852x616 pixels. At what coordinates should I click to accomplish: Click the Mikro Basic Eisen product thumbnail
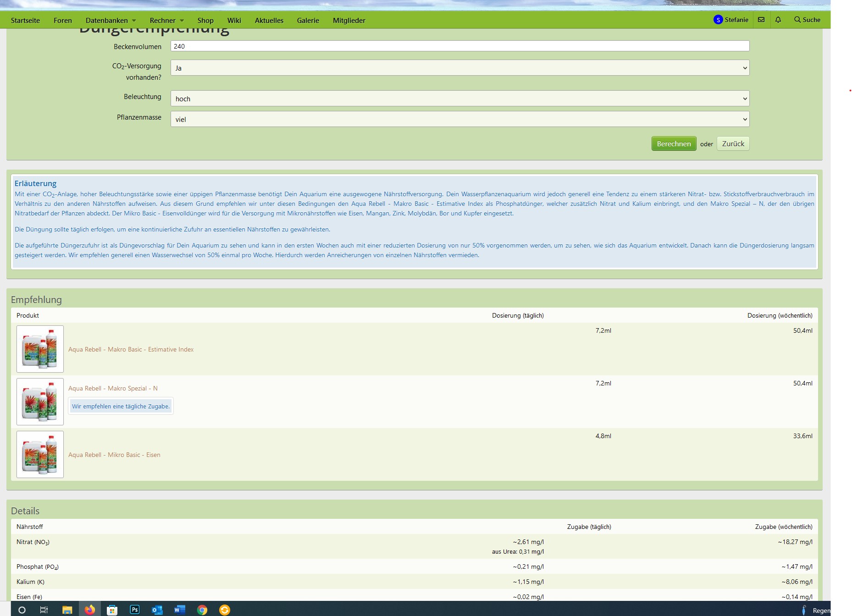coord(40,454)
